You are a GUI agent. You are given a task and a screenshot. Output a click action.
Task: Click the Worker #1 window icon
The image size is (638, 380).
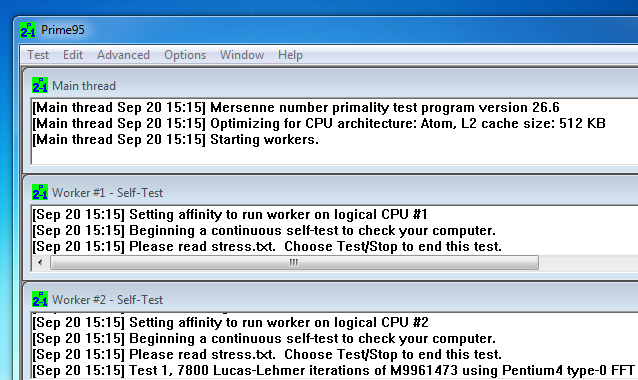(x=40, y=192)
